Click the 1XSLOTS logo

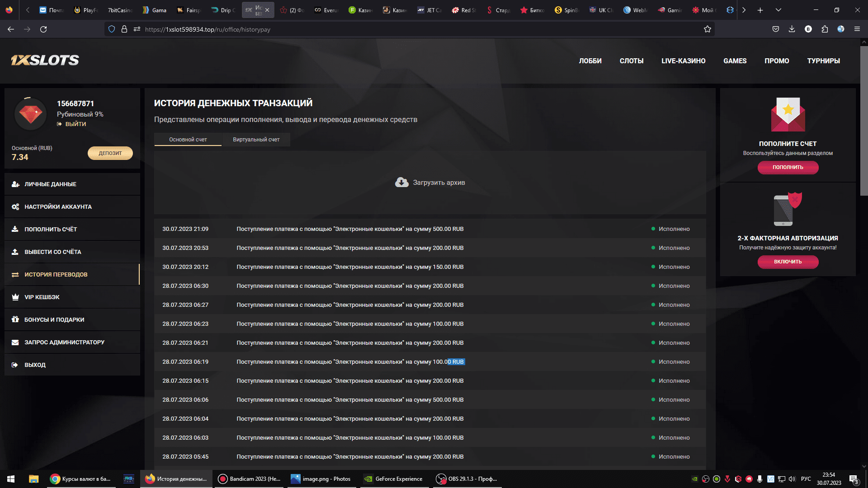[45, 60]
